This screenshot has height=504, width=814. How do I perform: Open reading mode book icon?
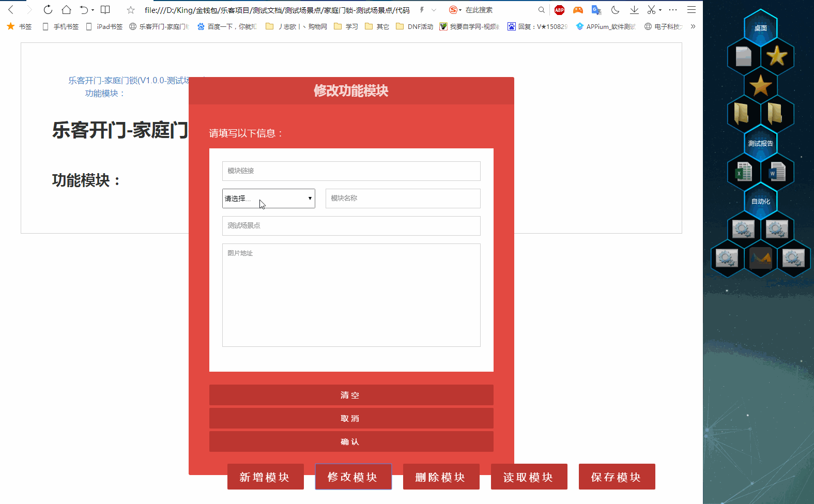[105, 10]
